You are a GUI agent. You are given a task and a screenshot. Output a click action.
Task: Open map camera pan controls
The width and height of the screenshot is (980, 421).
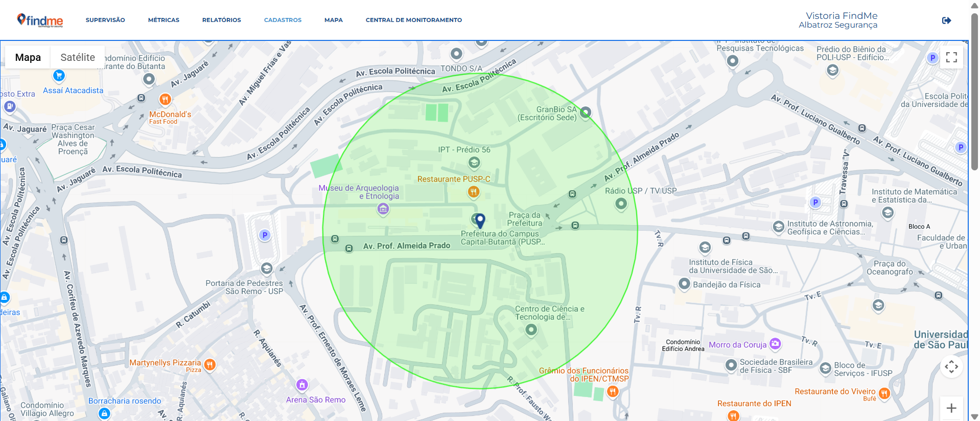point(951,367)
